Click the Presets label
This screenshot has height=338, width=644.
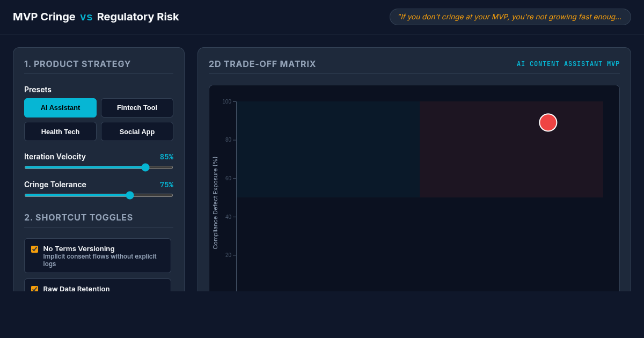click(38, 90)
